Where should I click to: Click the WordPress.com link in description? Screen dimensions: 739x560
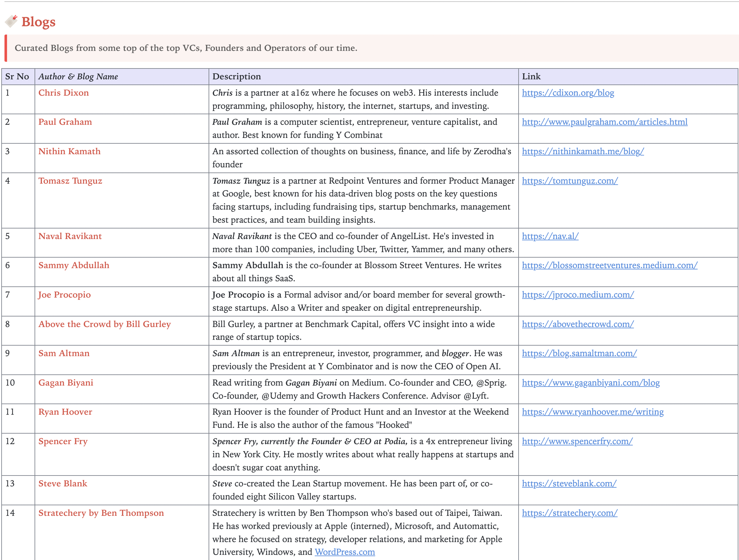tap(345, 552)
